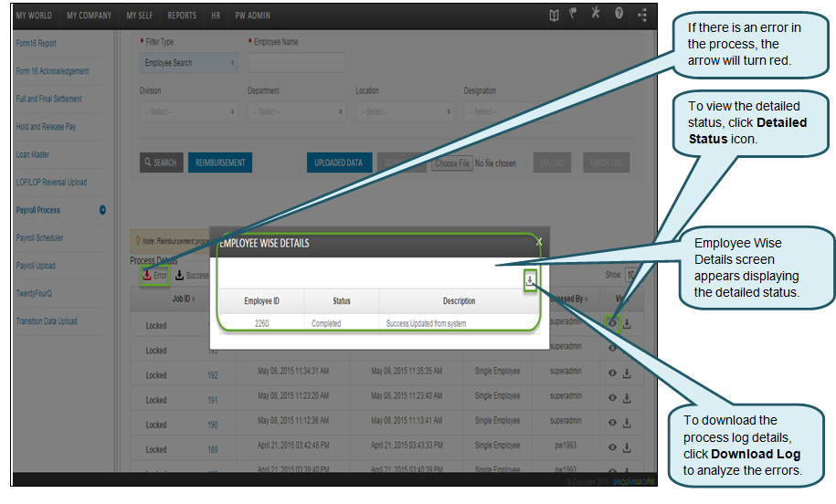Click the flag icon in top bar
Image resolution: width=836 pixels, height=504 pixels.
[x=573, y=14]
